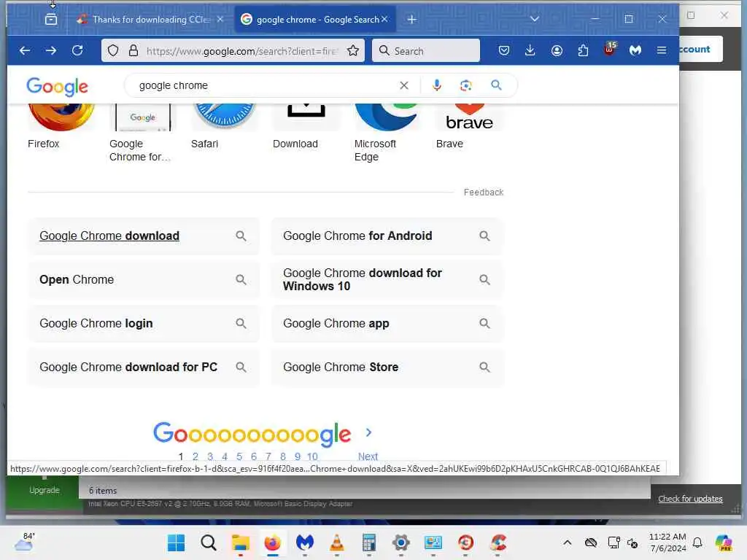
Task: Select the Open Chrome related search
Action: pyautogui.click(x=144, y=279)
